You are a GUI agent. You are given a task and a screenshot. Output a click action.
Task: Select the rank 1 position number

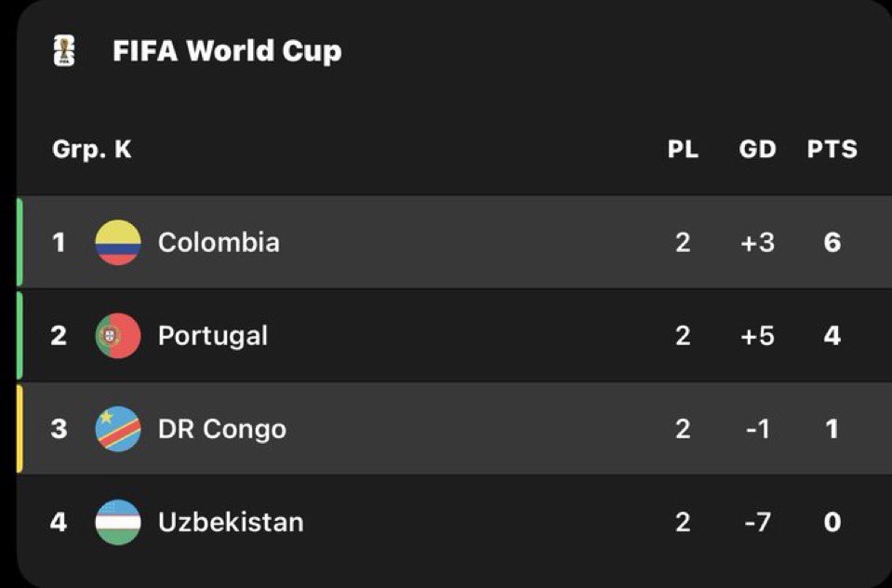(59, 243)
